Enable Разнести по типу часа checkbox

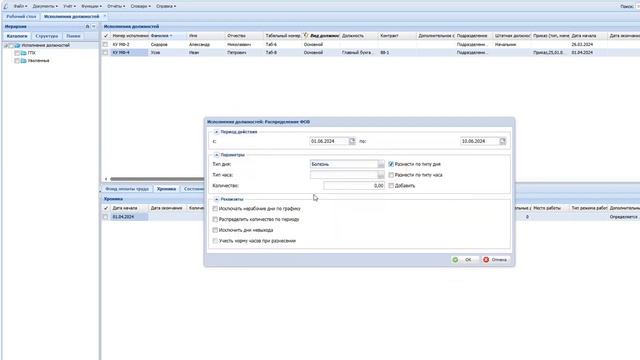pos(391,175)
